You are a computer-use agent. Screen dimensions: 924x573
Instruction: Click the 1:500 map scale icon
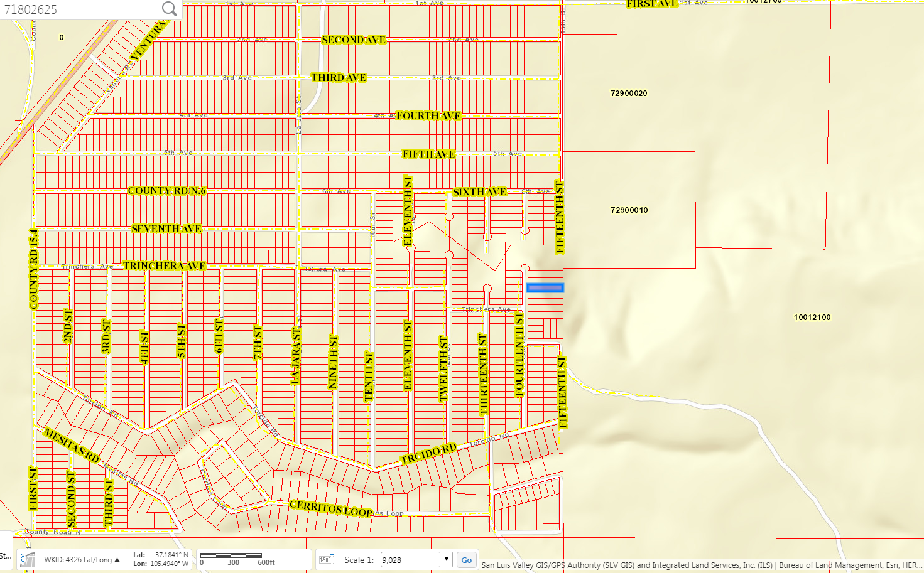326,560
